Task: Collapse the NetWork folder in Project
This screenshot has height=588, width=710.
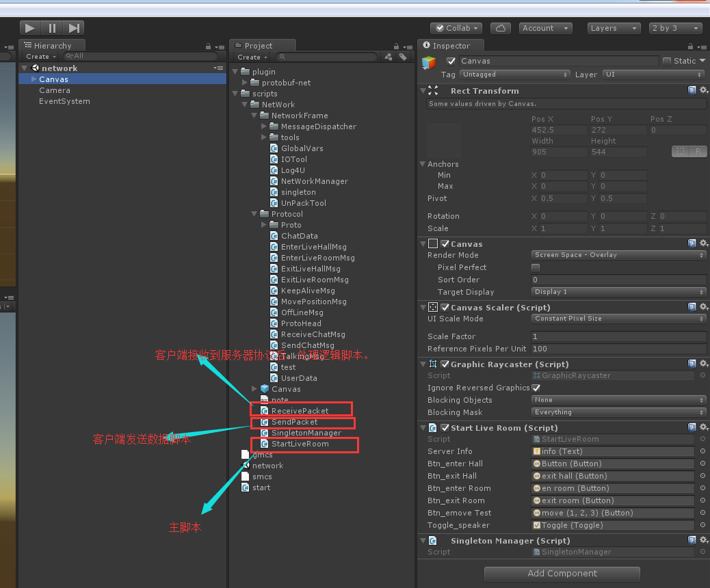Action: pyautogui.click(x=244, y=104)
